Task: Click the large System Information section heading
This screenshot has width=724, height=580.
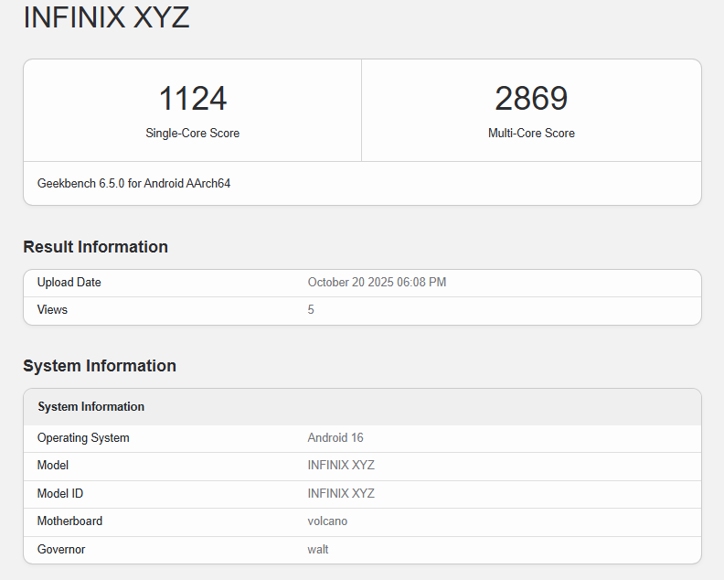Action: point(100,366)
